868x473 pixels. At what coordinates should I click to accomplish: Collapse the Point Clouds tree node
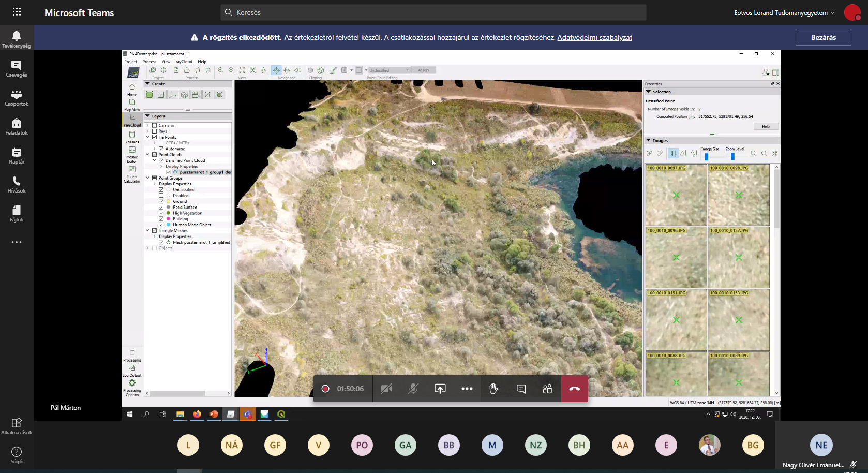point(147,154)
